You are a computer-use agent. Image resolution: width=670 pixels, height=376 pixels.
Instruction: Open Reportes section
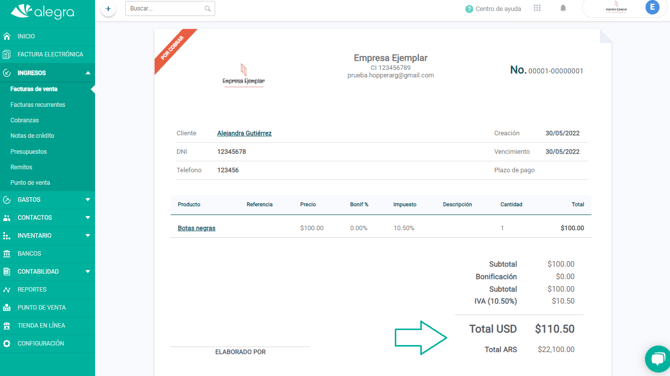coord(32,290)
